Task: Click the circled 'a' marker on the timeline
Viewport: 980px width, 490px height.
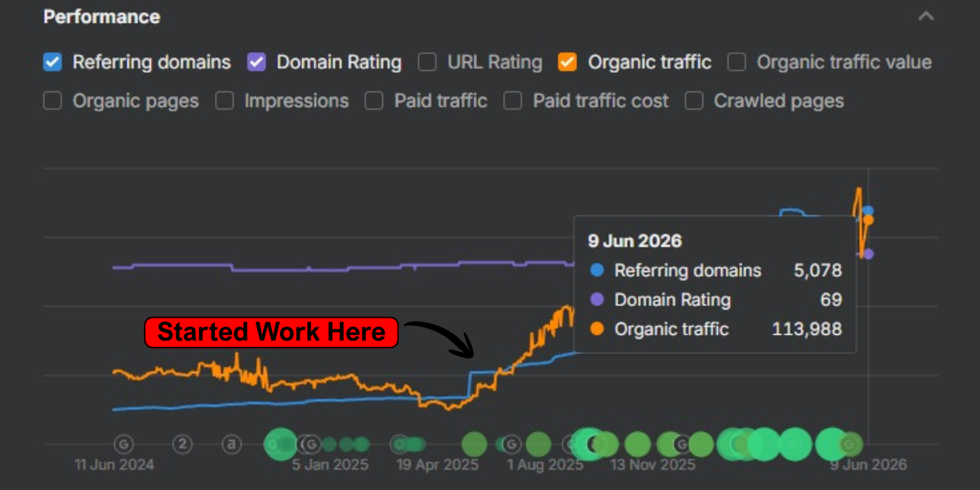Action: (232, 444)
